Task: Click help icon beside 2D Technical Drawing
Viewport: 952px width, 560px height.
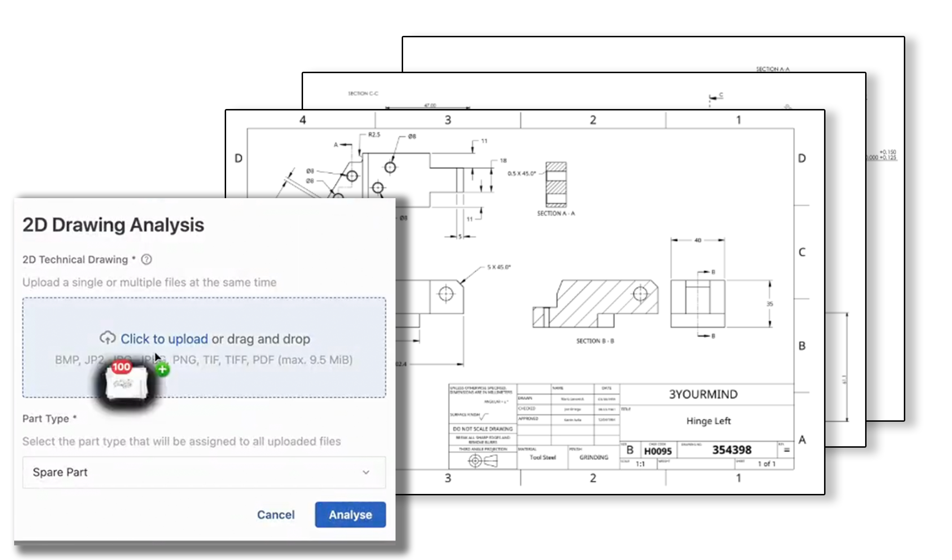Action: click(147, 259)
